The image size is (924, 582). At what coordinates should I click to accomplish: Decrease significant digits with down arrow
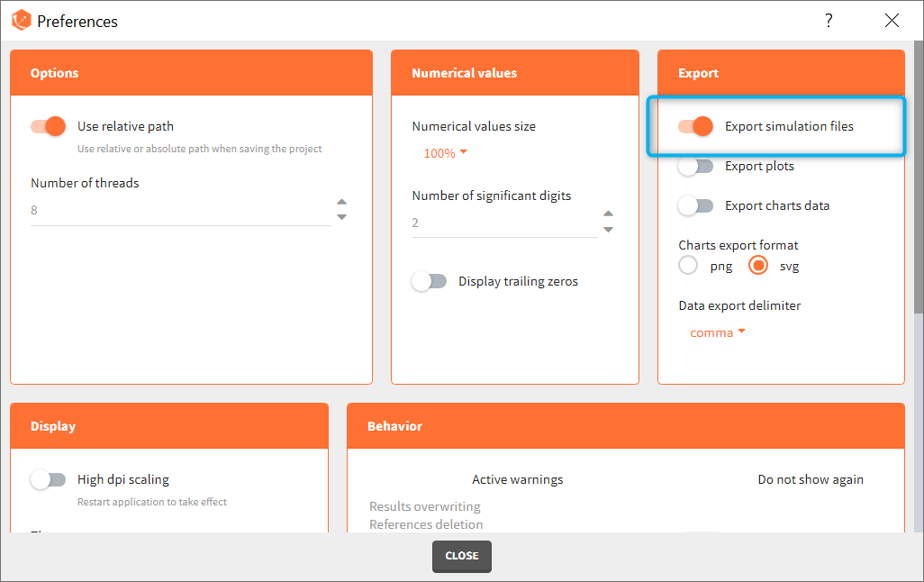click(x=608, y=230)
